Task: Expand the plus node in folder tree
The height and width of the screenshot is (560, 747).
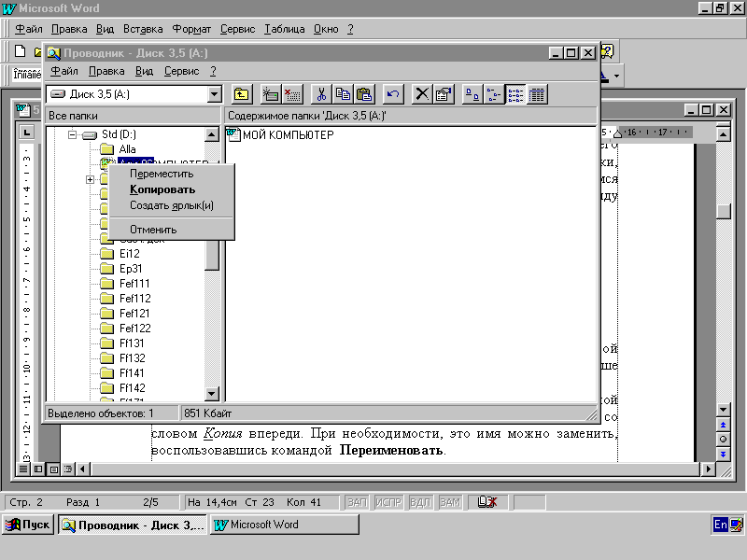Action: click(x=90, y=179)
